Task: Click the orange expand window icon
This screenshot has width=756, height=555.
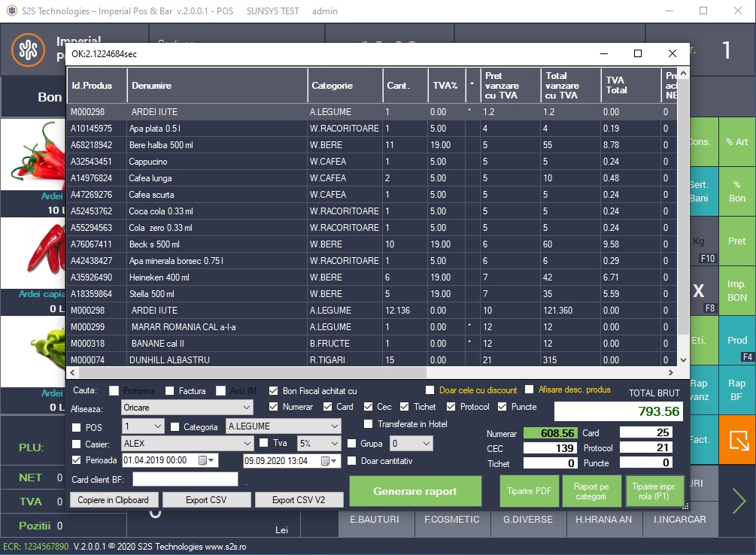Action: [736, 440]
